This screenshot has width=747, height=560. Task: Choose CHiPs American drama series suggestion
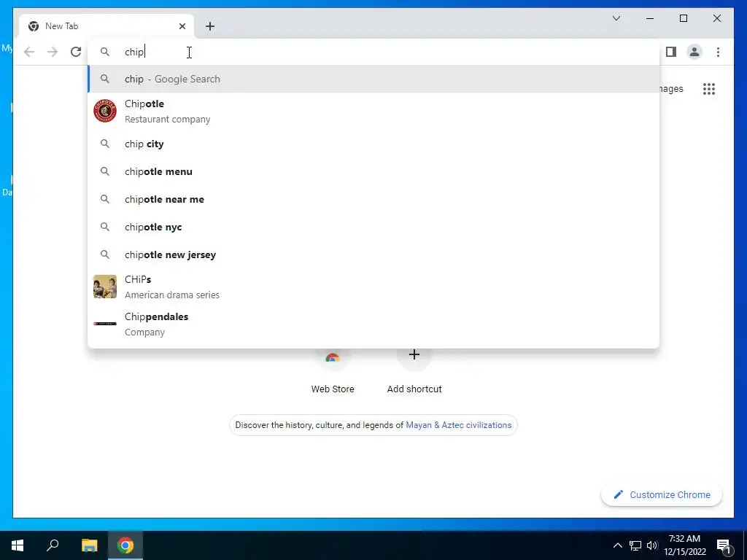click(374, 287)
